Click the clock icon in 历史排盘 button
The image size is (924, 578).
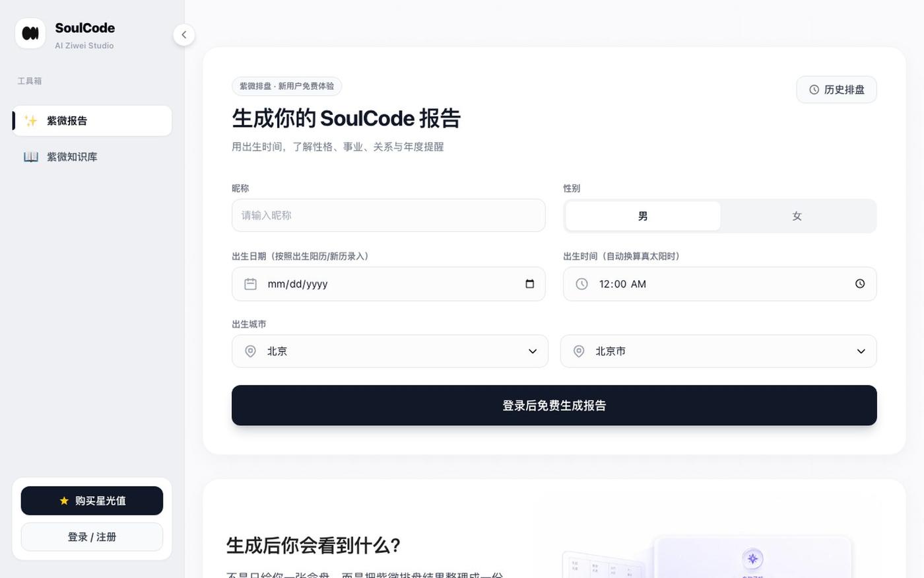tap(814, 90)
